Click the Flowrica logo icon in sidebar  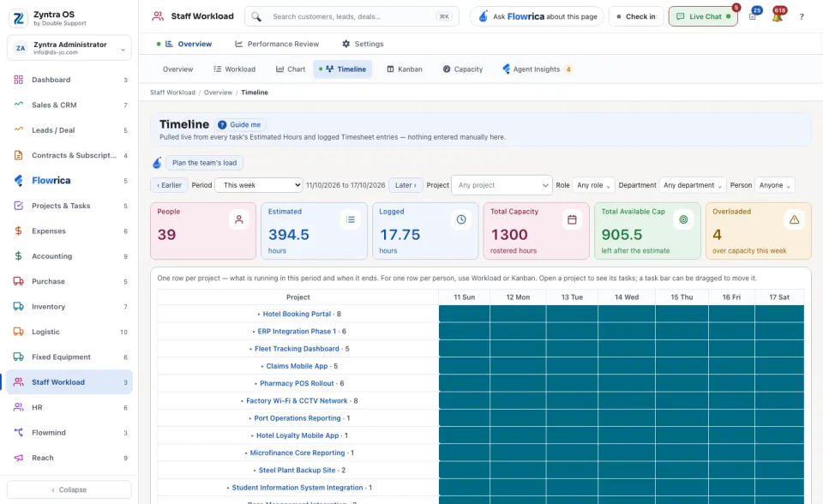18,180
